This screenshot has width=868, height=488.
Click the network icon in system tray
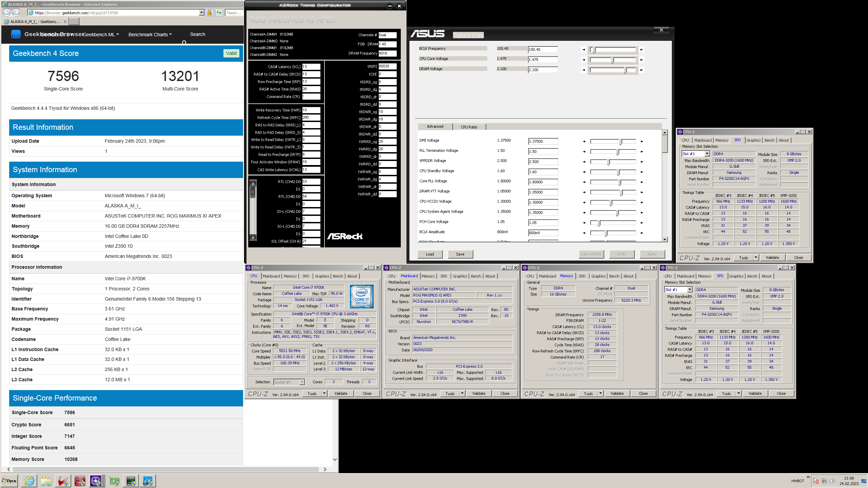click(824, 481)
